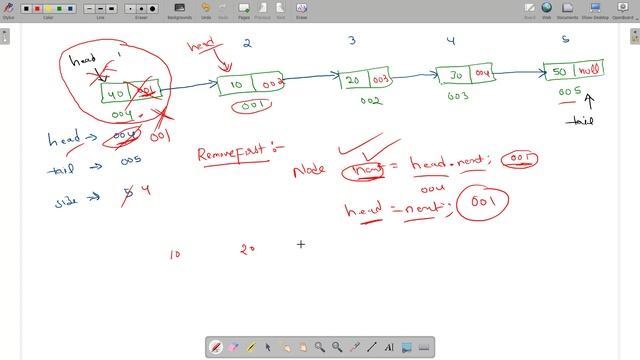Image resolution: width=640 pixels, height=360 pixels.
Task: Expand the left side panel tab
Action: pyautogui.click(x=4, y=36)
